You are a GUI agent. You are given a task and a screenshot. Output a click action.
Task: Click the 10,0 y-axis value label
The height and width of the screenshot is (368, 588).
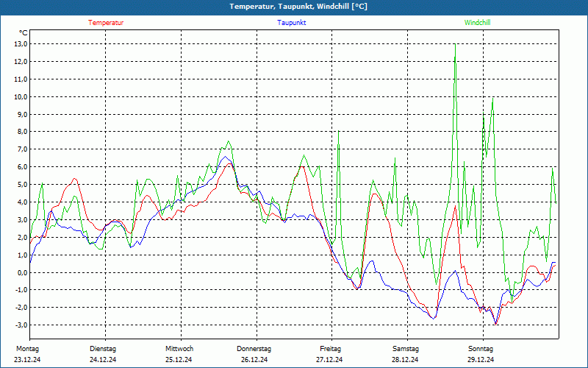pos(21,96)
